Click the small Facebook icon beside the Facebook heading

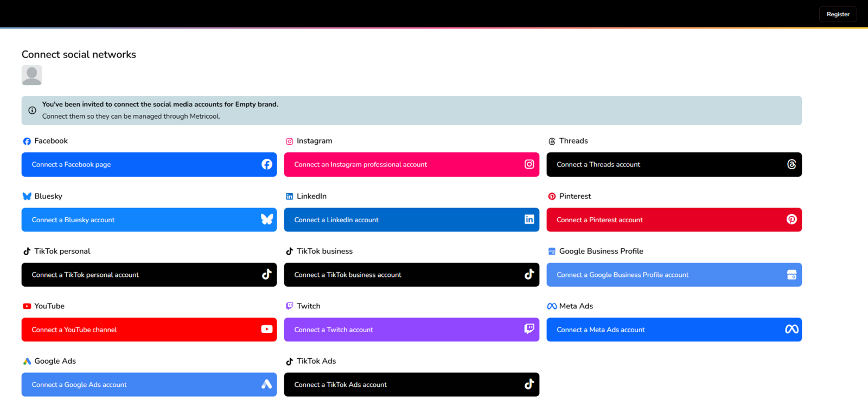coord(27,141)
